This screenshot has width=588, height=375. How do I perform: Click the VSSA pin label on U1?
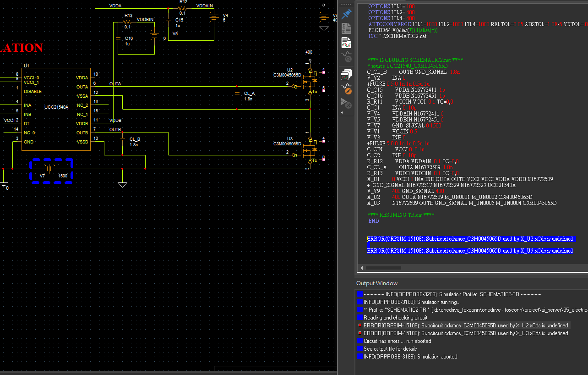click(x=82, y=96)
